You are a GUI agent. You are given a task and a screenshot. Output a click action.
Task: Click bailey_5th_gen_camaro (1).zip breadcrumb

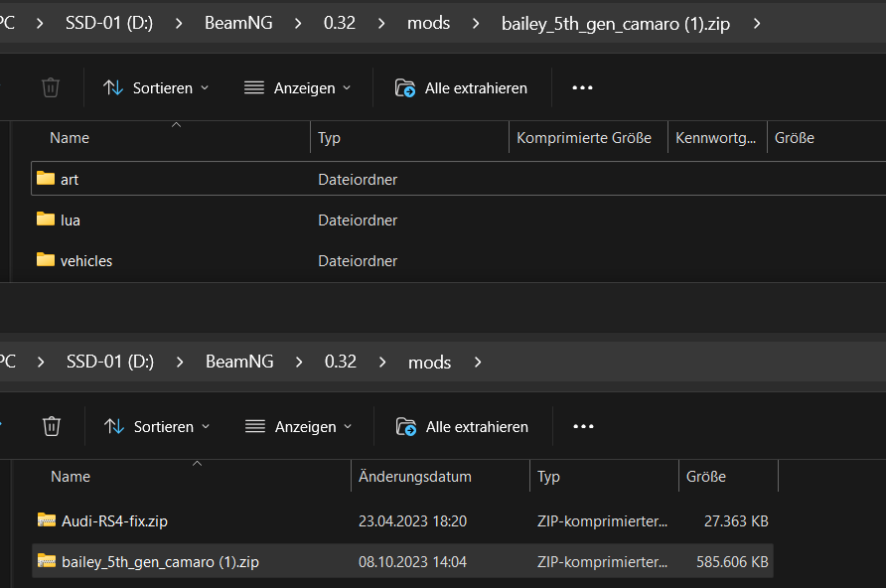[616, 24]
